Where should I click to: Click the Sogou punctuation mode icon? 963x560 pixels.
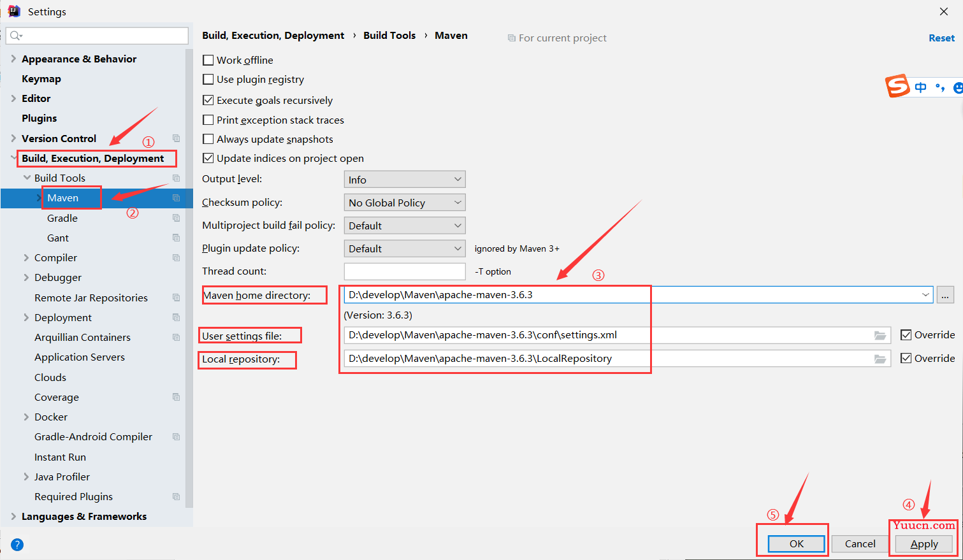click(940, 88)
